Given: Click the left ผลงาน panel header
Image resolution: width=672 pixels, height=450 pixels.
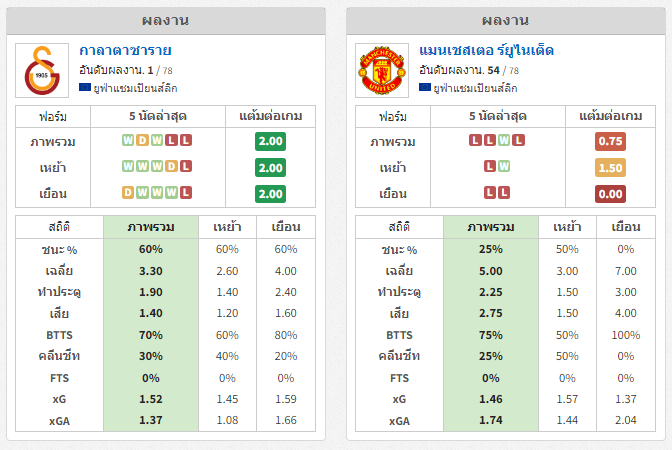Looking at the screenshot, I should (x=166, y=21).
